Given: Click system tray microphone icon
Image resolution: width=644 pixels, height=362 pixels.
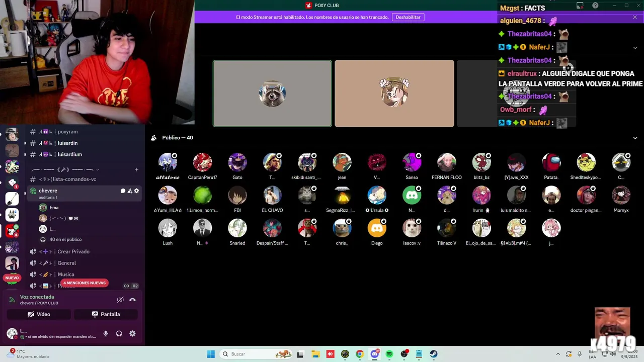Looking at the screenshot, I should coord(580,354).
